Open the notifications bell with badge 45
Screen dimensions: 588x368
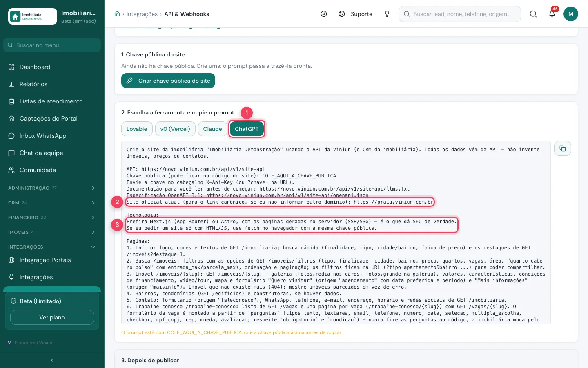click(552, 14)
